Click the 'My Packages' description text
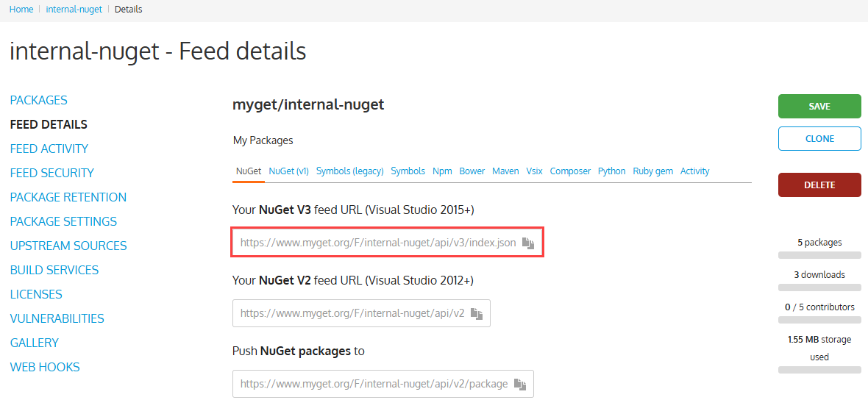Image resolution: width=868 pixels, height=400 pixels. (263, 140)
